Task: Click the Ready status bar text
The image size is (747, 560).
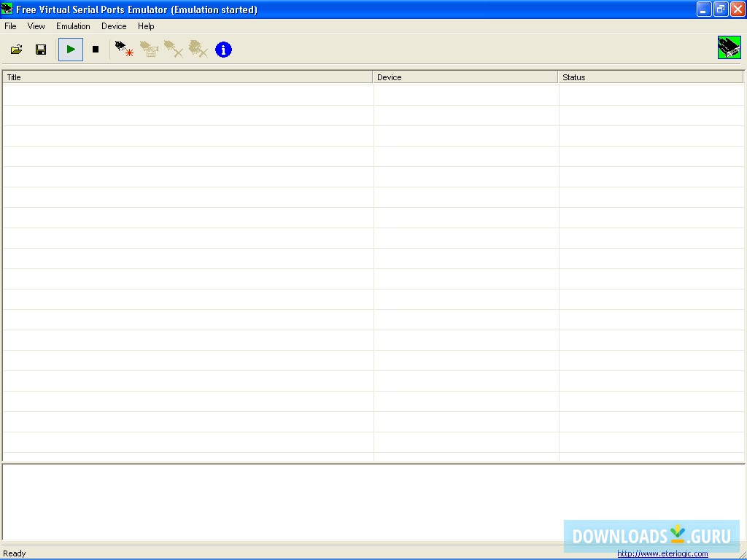Action: tap(15, 553)
